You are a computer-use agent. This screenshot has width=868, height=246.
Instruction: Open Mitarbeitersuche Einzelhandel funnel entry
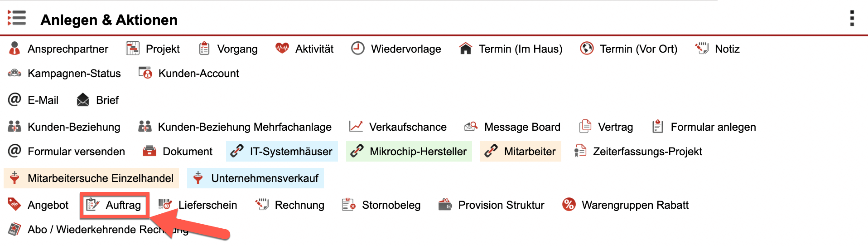tap(91, 178)
